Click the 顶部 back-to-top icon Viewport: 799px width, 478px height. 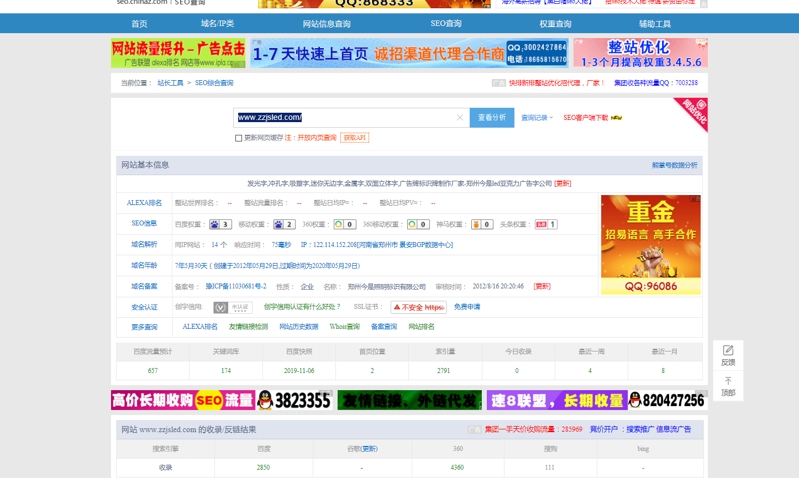tap(728, 386)
